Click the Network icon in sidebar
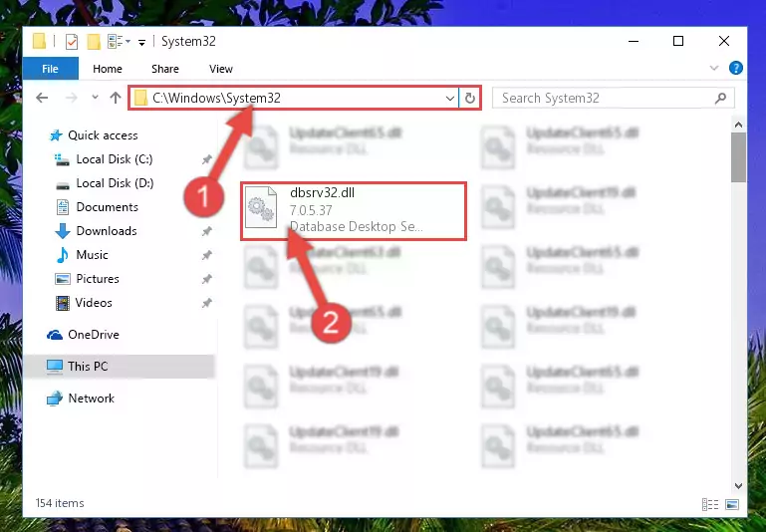Screen dimensions: 766x532 coord(55,399)
